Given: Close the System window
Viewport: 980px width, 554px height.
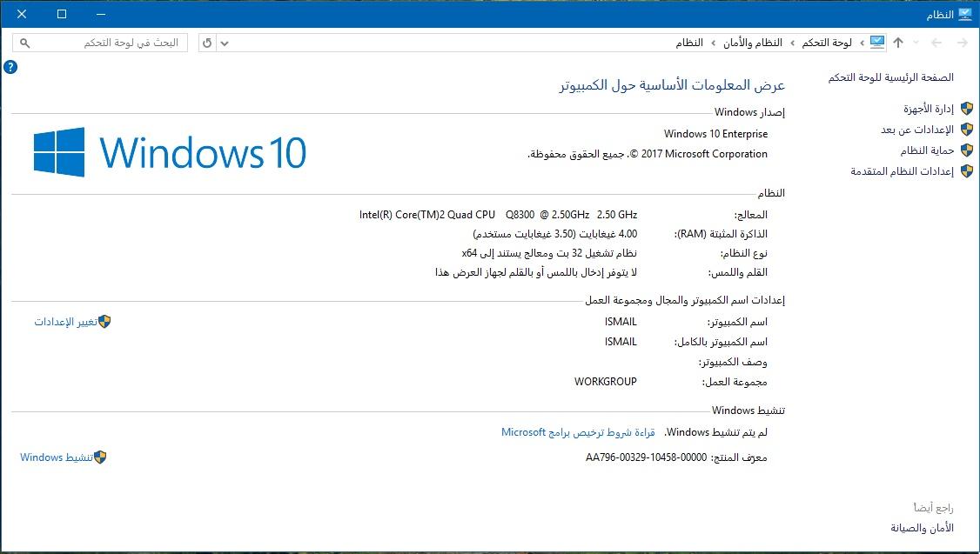Looking at the screenshot, I should (22, 14).
